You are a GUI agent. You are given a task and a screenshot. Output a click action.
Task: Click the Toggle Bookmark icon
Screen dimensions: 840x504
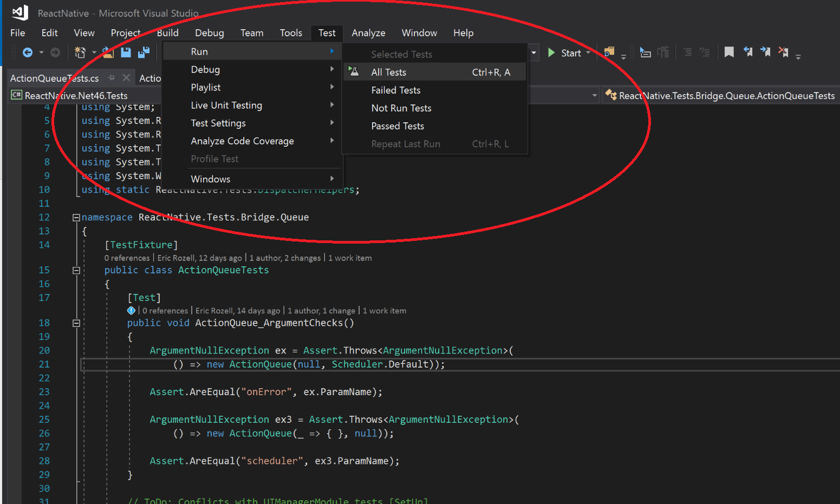coord(729,53)
